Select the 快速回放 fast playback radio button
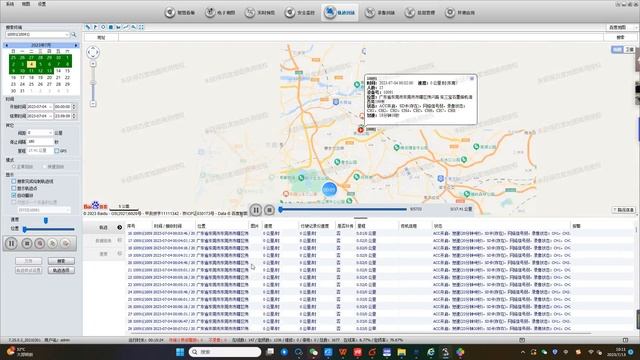Screen dimensions: 640x360 [44, 167]
